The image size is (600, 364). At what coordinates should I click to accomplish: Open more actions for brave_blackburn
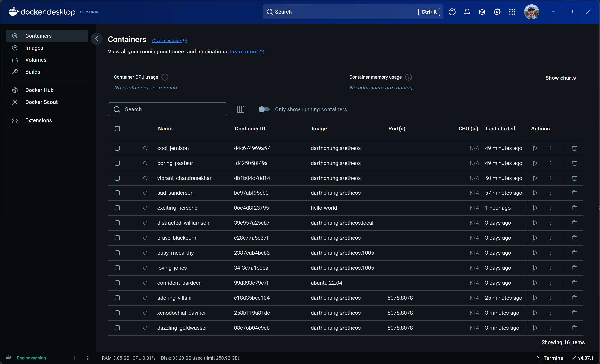(x=550, y=238)
